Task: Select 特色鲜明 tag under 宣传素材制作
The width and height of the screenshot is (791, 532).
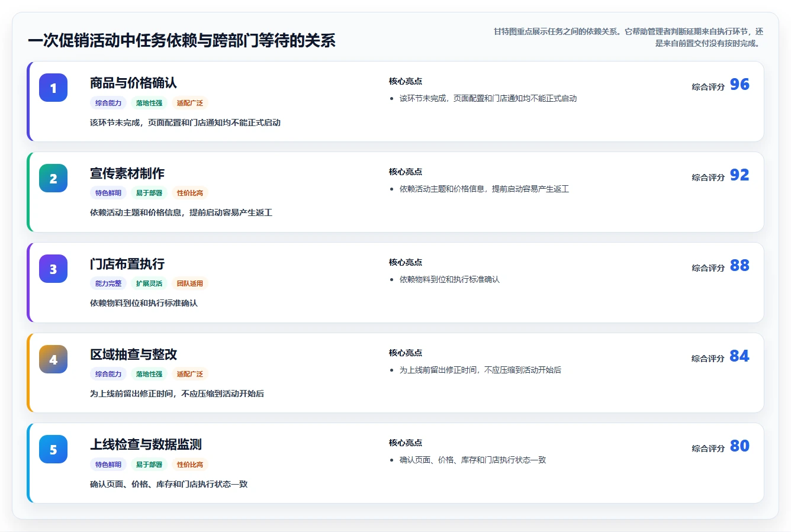Action: coord(108,193)
